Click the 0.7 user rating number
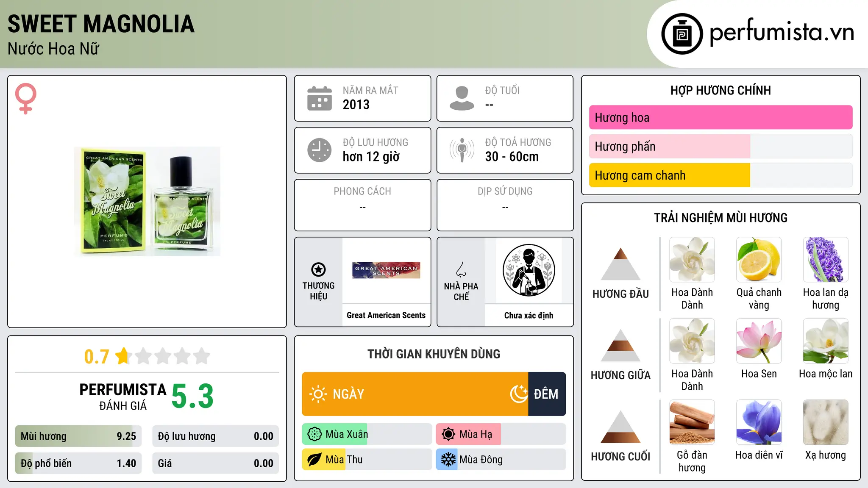This screenshot has height=488, width=868. pyautogui.click(x=97, y=357)
